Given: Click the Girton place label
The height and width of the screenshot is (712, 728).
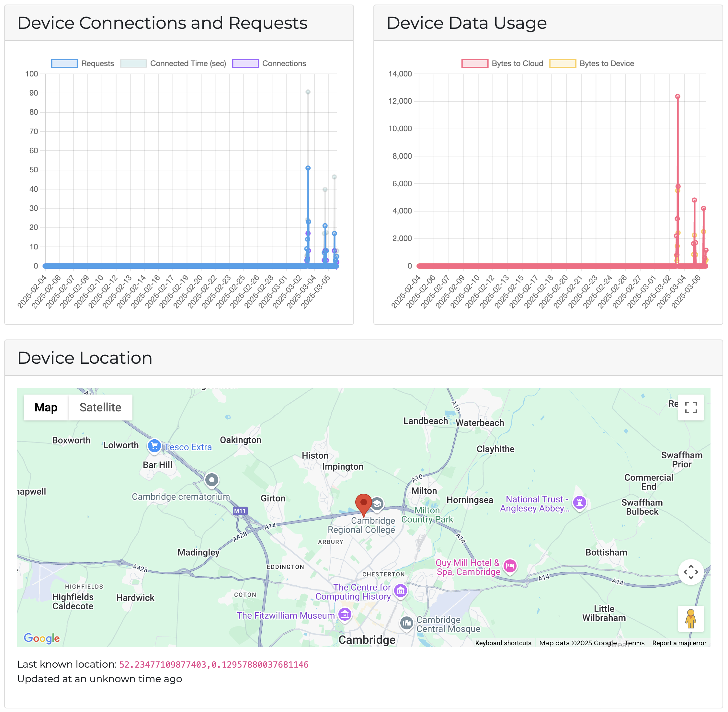Looking at the screenshot, I should 273,498.
